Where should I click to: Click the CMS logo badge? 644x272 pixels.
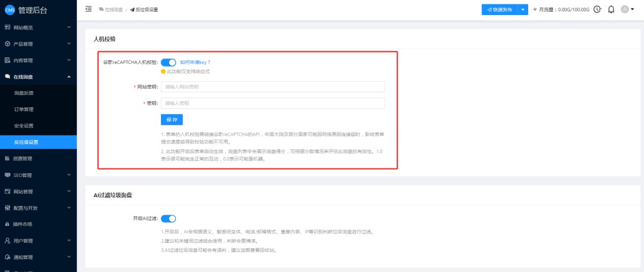pos(9,10)
